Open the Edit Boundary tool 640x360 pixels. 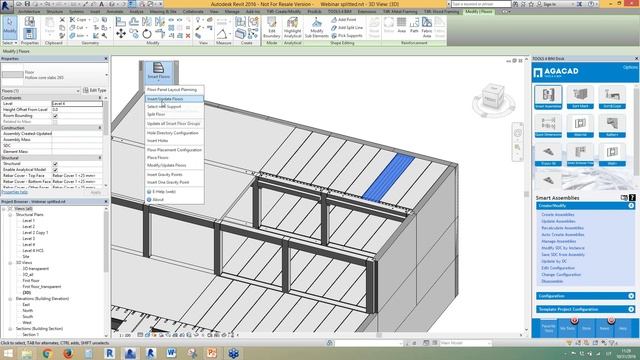[x=271, y=28]
